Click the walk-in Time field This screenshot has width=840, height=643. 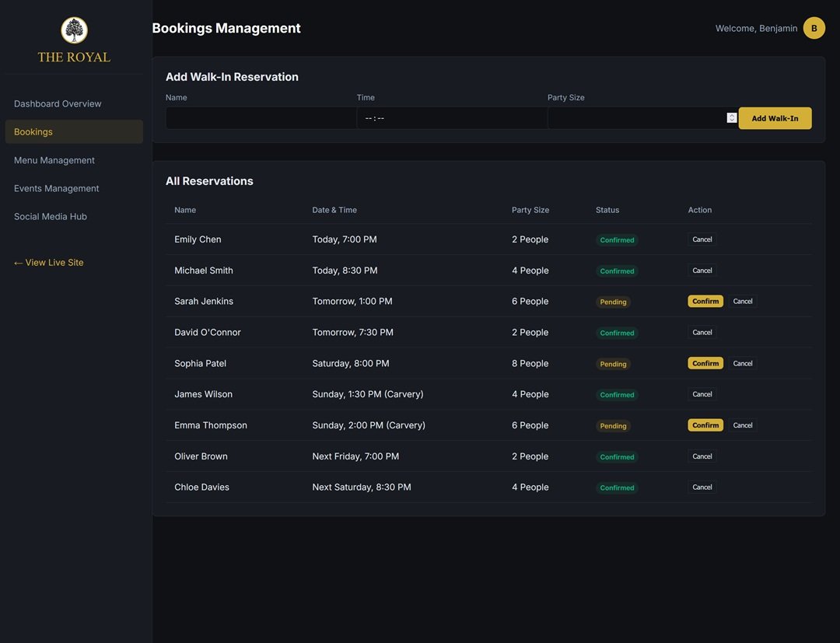(x=452, y=117)
